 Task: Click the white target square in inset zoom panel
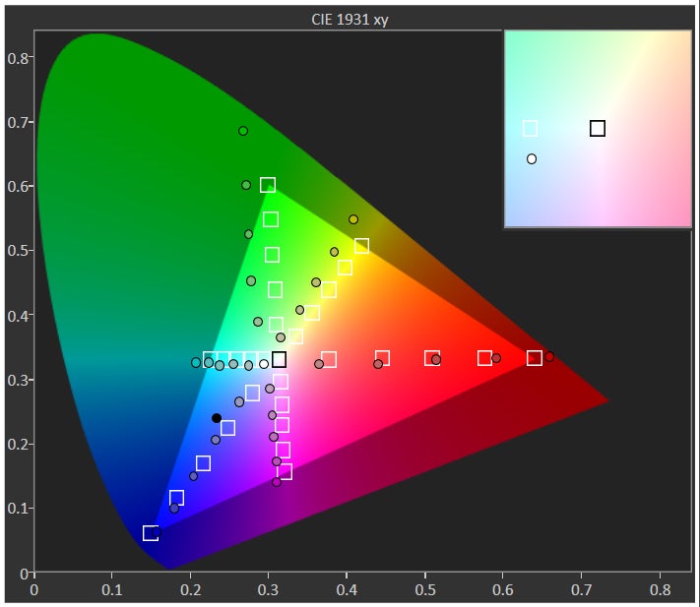click(x=530, y=129)
